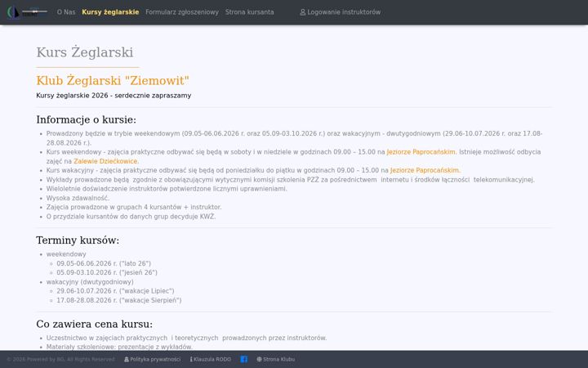Click the sailing club logo in navbar
Image resolution: width=588 pixels, height=368 pixels.
(28, 12)
